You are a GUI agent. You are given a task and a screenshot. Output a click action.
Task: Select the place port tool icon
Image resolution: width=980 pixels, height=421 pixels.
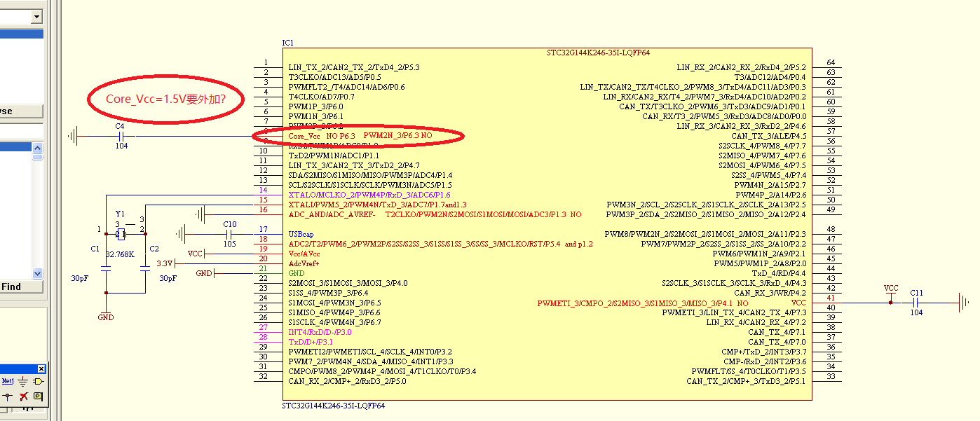point(38,381)
